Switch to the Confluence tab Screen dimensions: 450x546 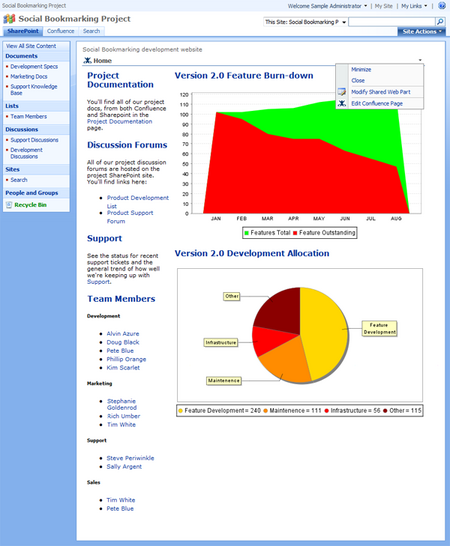(x=61, y=31)
